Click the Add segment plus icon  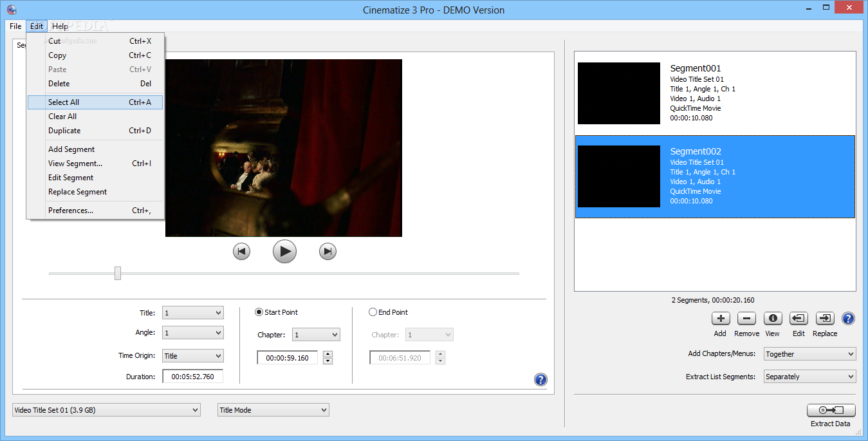(720, 318)
